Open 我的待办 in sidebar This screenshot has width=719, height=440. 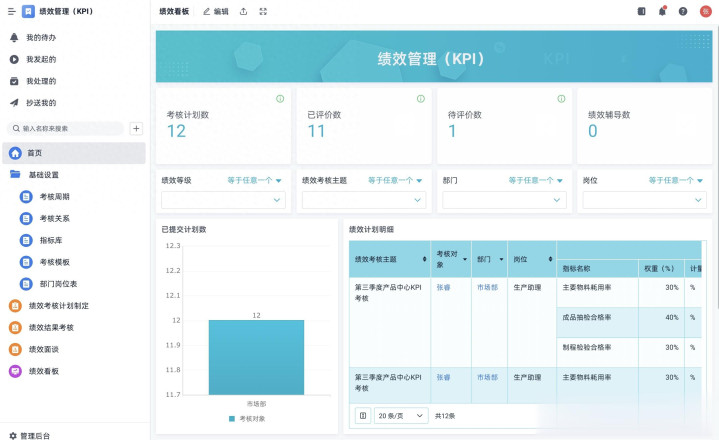(x=41, y=37)
